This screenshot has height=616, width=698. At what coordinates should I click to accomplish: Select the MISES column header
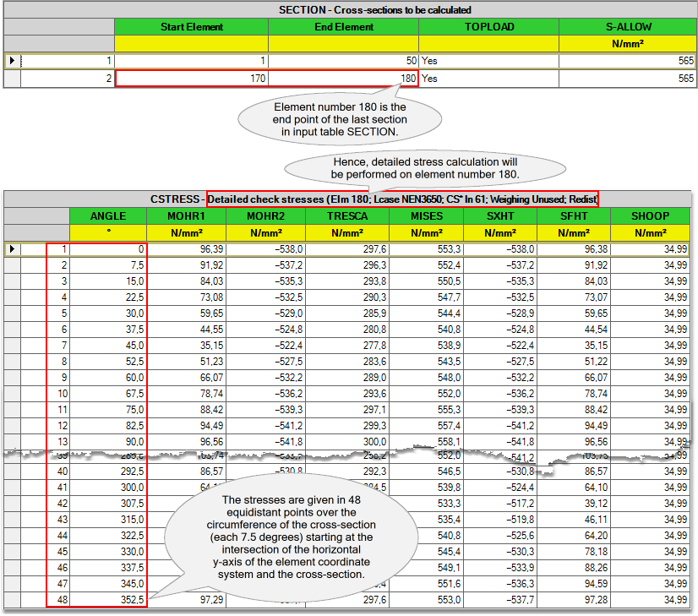pyautogui.click(x=426, y=216)
